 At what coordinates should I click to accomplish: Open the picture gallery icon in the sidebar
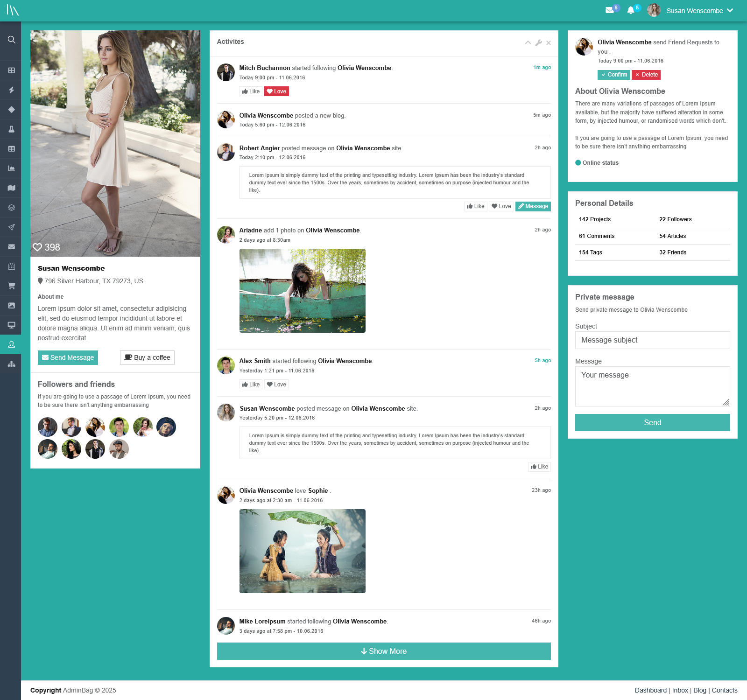(12, 306)
